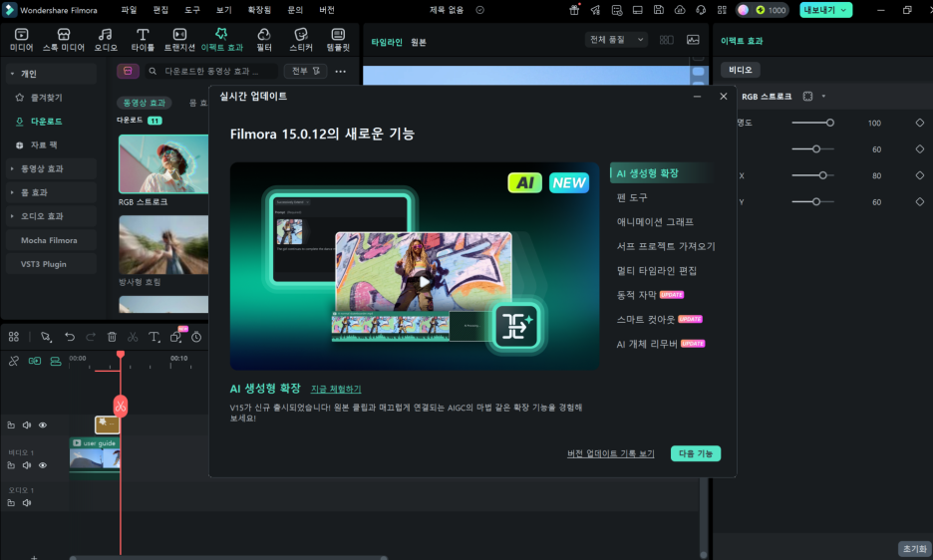
Task: Click the layout grid icon in timeline toolbar
Action: tap(14, 337)
